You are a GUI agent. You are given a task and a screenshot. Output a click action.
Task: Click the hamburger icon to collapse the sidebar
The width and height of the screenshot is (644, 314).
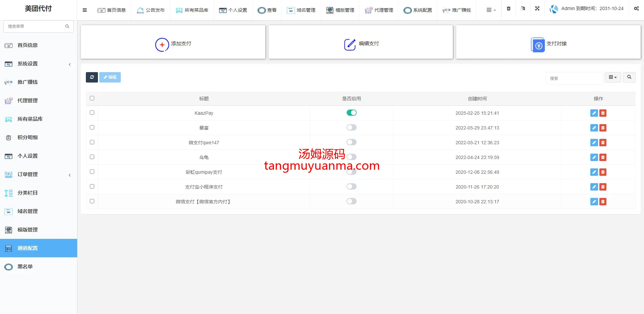85,10
